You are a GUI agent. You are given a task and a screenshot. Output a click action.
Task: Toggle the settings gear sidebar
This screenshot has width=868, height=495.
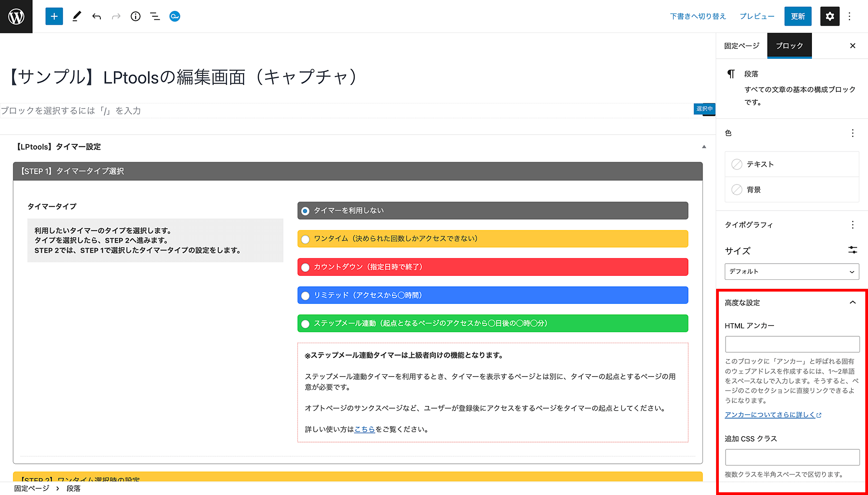(x=830, y=16)
